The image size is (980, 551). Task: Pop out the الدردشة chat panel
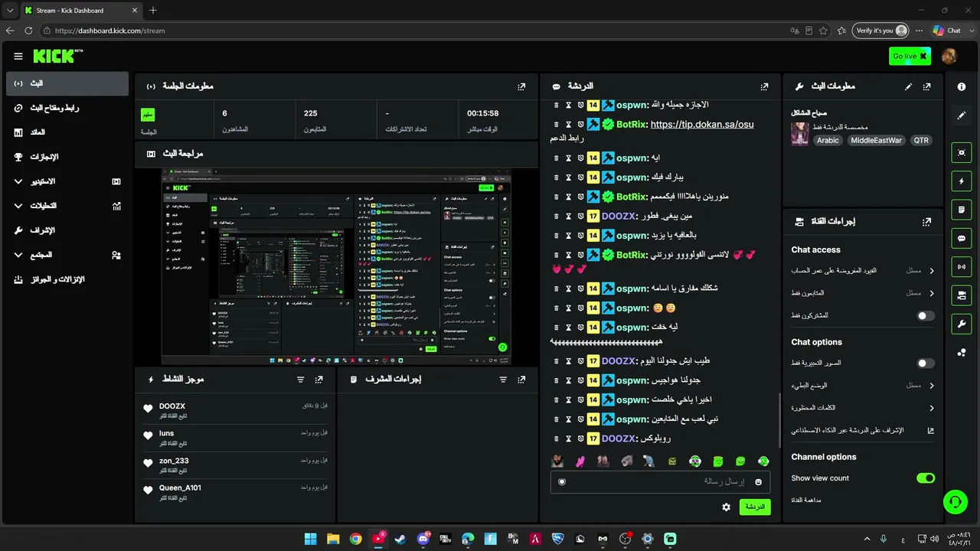pyautogui.click(x=764, y=86)
